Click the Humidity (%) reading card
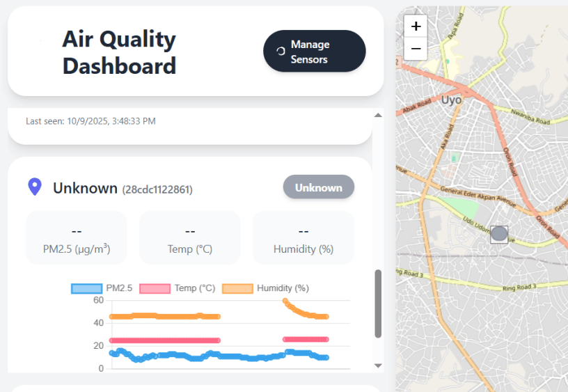This screenshot has height=392, width=568. click(x=303, y=238)
